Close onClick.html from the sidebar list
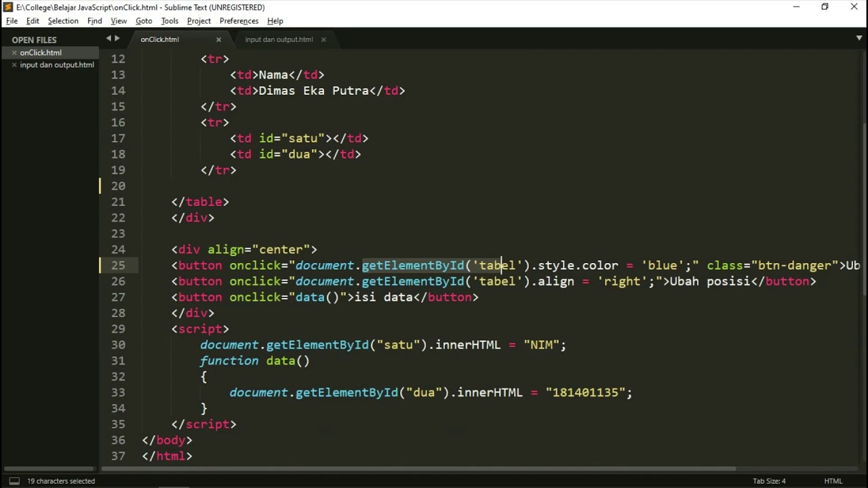Image resolution: width=868 pixels, height=488 pixels. pos(14,53)
